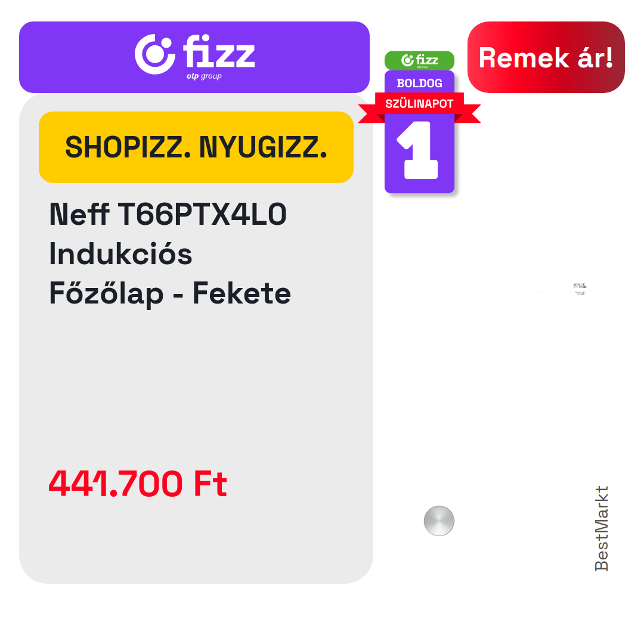Click the BOLDOG label on purple badge
Image resolution: width=644 pixels, height=644 pixels.
[x=419, y=83]
